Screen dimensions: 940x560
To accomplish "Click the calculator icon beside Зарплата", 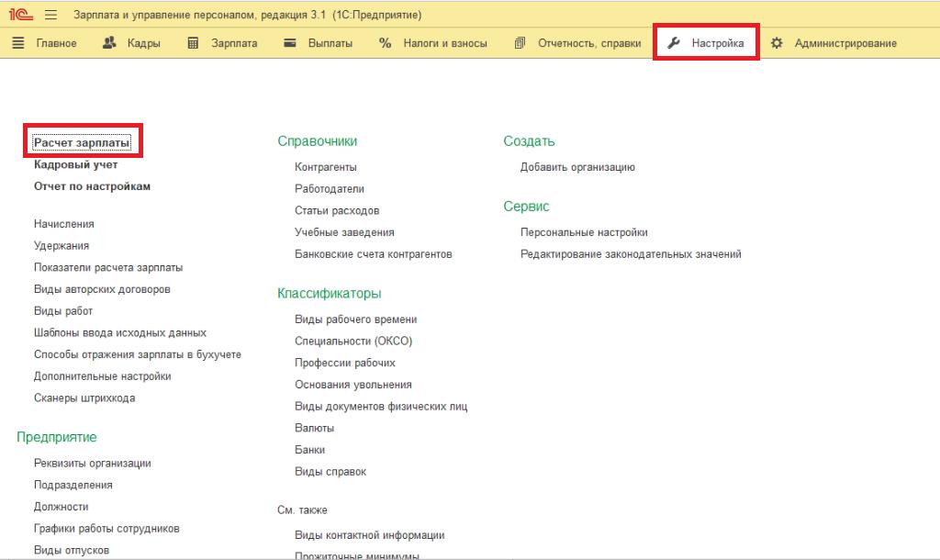I will point(193,43).
